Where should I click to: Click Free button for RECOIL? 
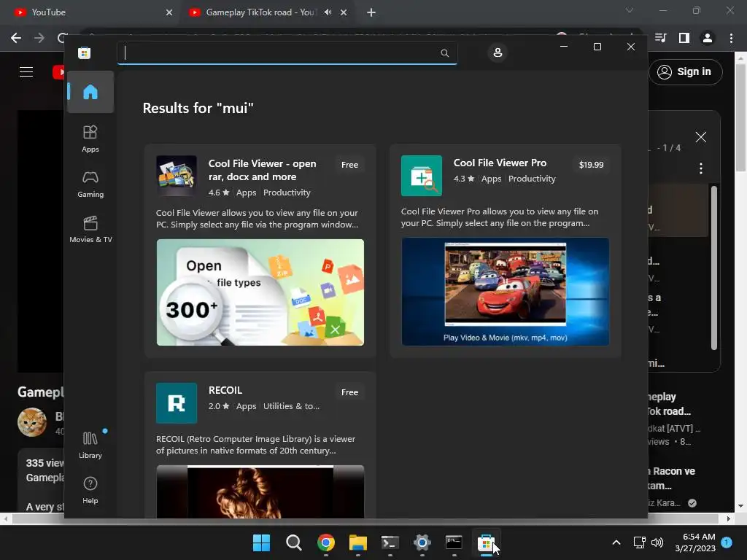click(349, 392)
